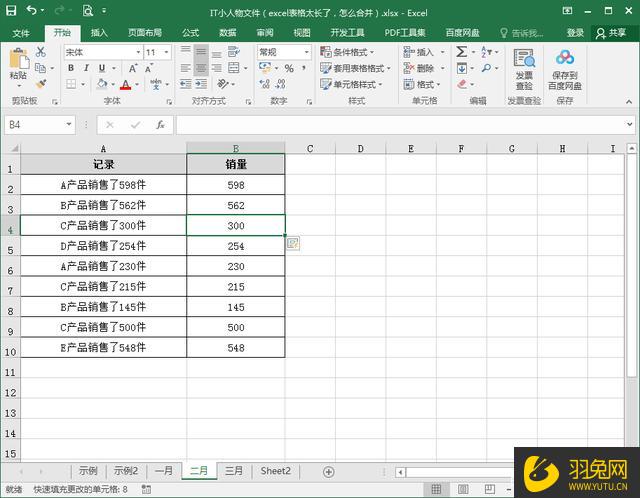The width and height of the screenshot is (640, 498).
Task: Apply red font color A
Action: coord(126,84)
